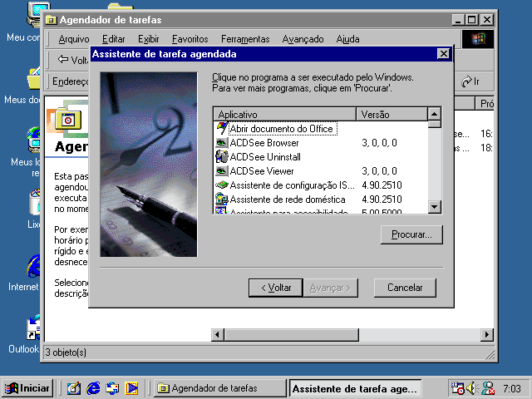Open the Ajuda menu
Screen dimensions: 532x399
coord(347,39)
